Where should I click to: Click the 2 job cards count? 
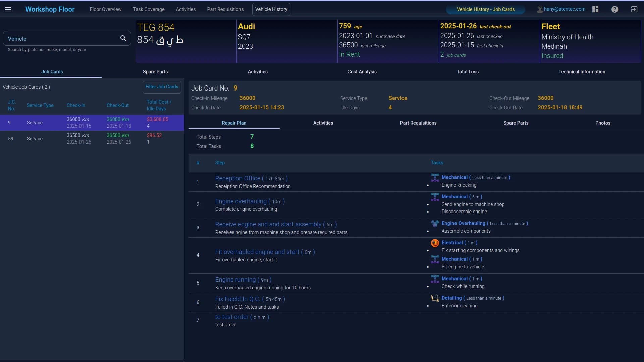tap(453, 55)
